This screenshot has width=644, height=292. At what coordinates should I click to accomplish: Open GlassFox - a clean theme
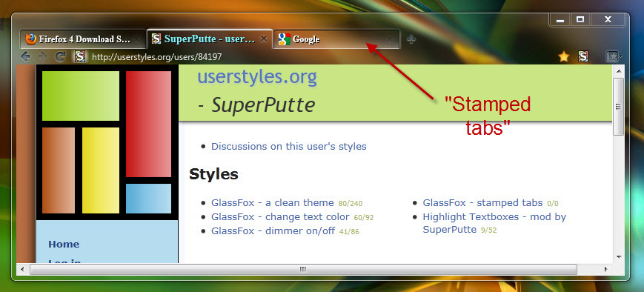(x=272, y=202)
